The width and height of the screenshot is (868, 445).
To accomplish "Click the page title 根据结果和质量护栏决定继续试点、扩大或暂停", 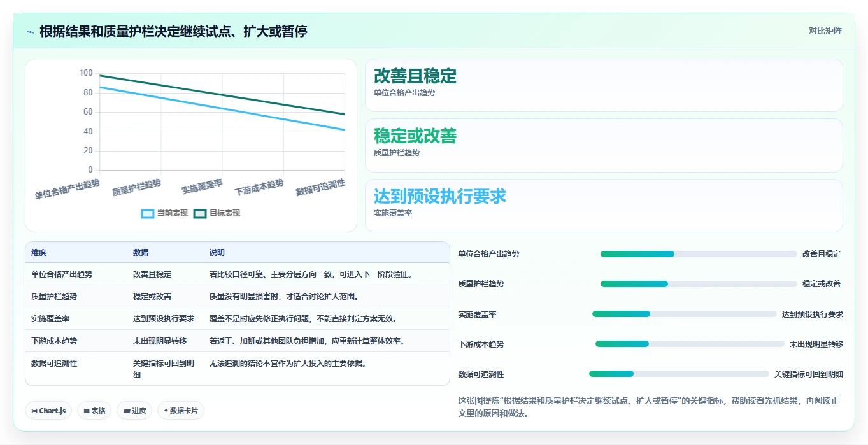I will pos(173,31).
